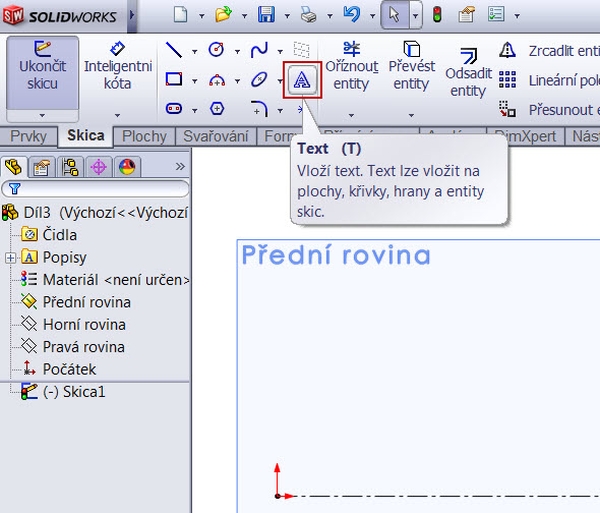
Task: Select the Text sketch tool
Action: pos(303,80)
